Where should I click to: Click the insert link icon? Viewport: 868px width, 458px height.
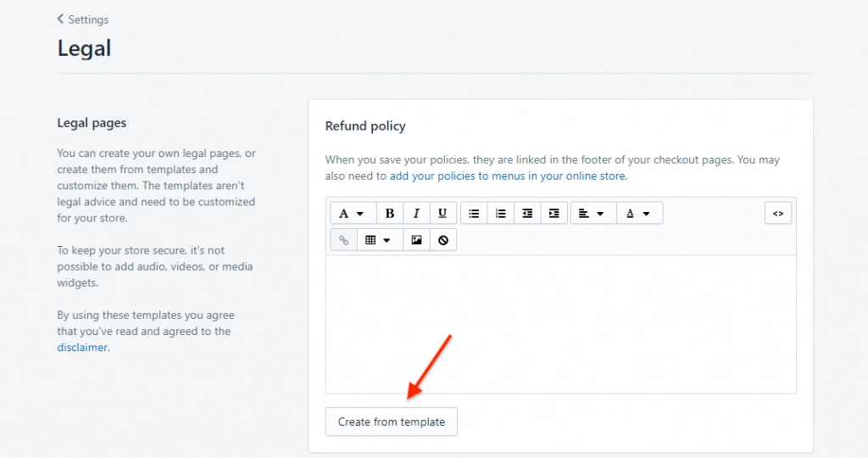click(x=344, y=240)
